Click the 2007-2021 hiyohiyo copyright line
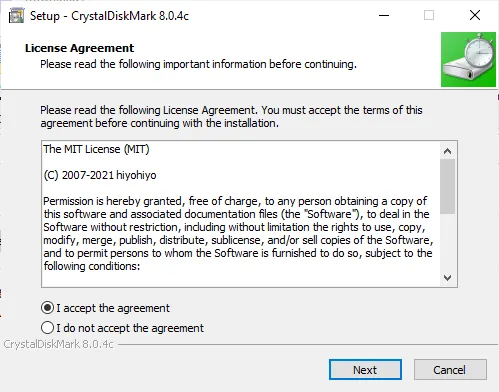The width and height of the screenshot is (499, 392). (x=100, y=175)
